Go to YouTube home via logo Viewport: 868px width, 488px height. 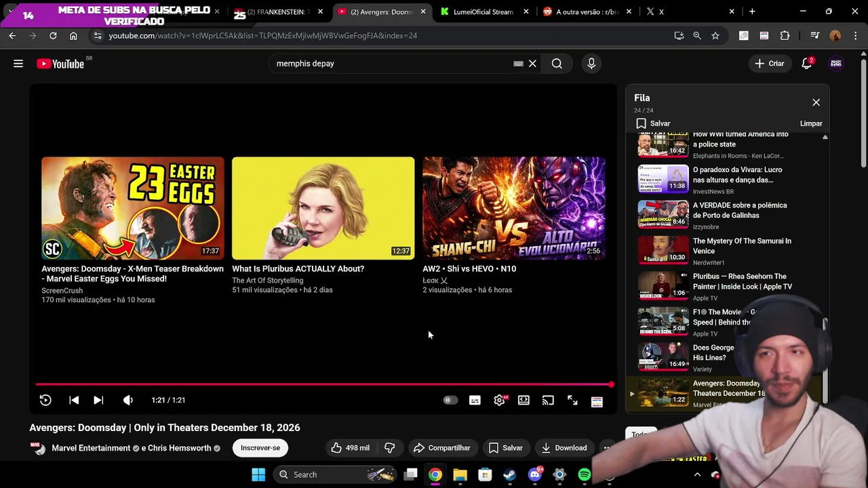click(61, 64)
